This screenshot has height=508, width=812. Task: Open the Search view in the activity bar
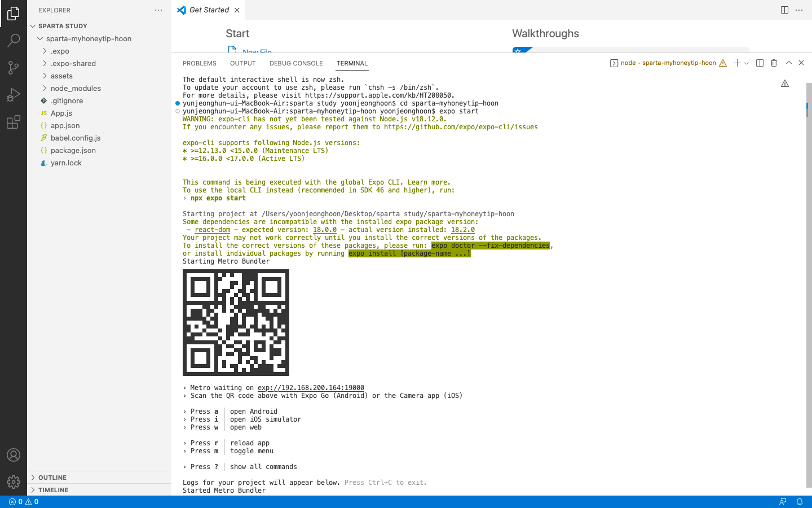click(x=14, y=40)
